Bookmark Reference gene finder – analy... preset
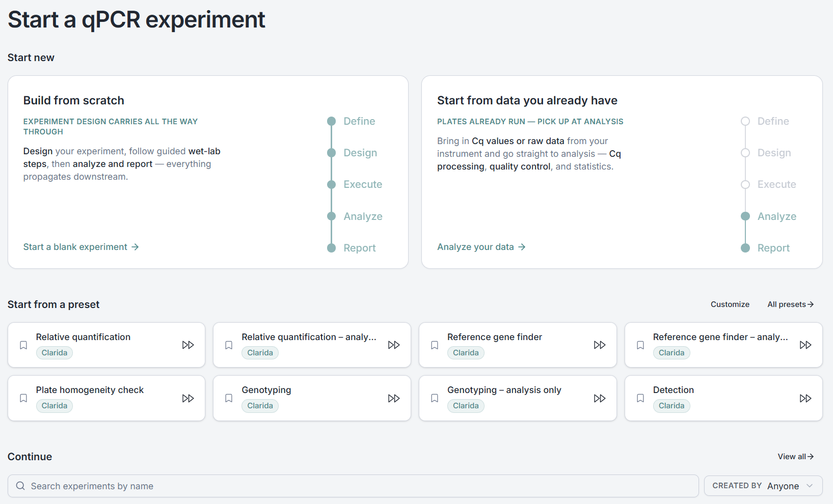 640,345
